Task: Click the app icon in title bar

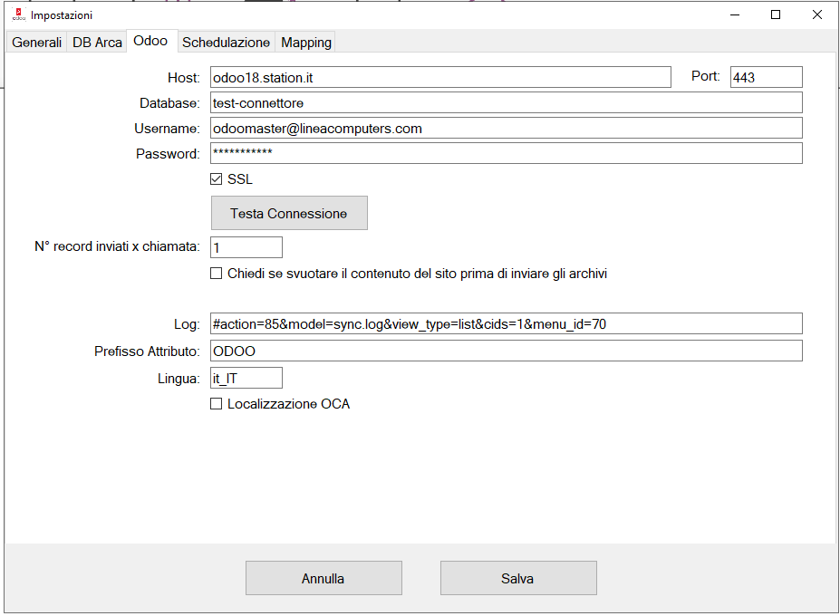Action: pyautogui.click(x=17, y=15)
